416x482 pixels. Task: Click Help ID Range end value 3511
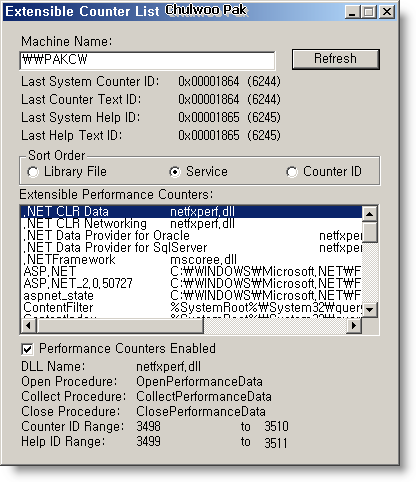[276, 443]
